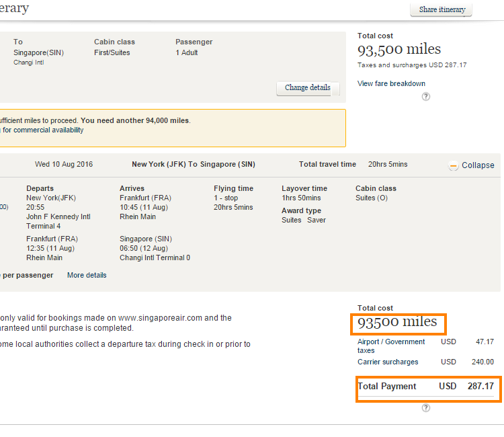The height and width of the screenshot is (437, 504).
Task: Expand More details for the flight
Action: [87, 275]
